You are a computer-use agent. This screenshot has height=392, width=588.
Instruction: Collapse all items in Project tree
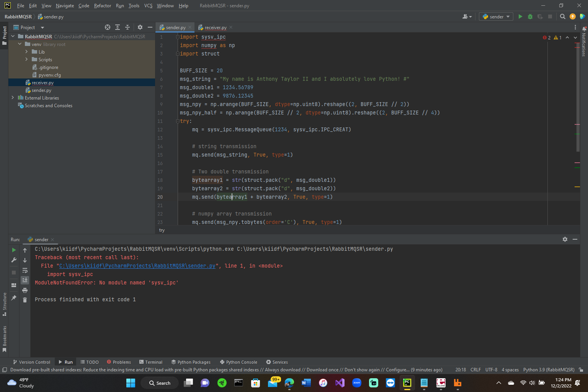(x=127, y=27)
